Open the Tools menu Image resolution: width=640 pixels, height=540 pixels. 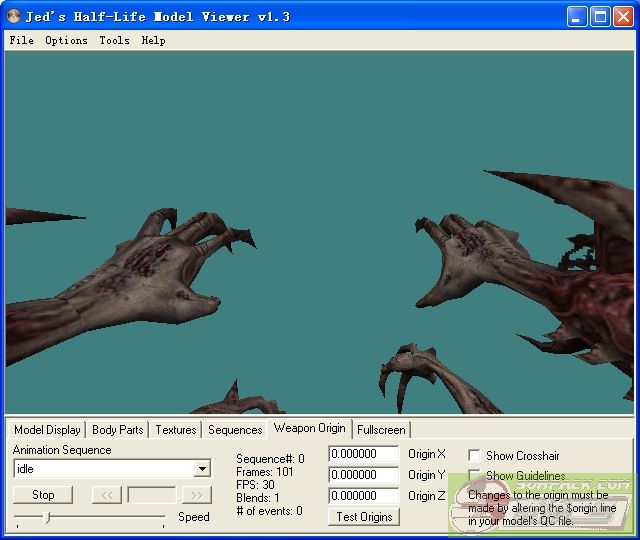click(x=114, y=41)
